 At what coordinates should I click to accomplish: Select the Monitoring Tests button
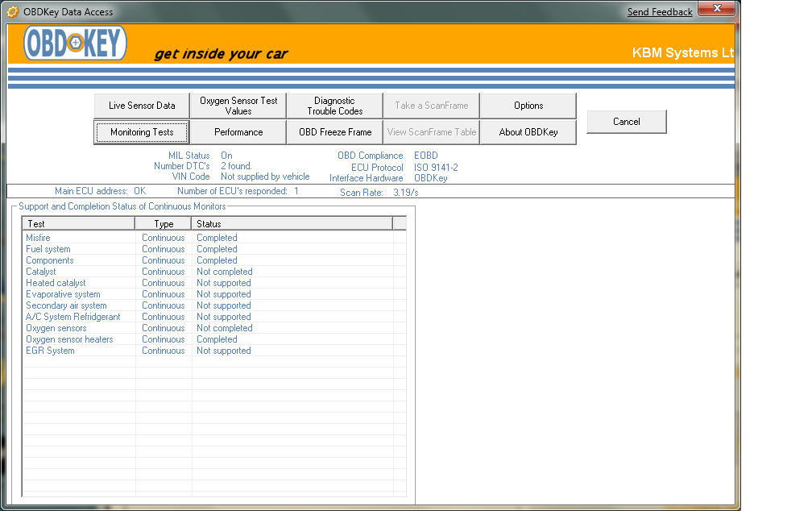(142, 132)
